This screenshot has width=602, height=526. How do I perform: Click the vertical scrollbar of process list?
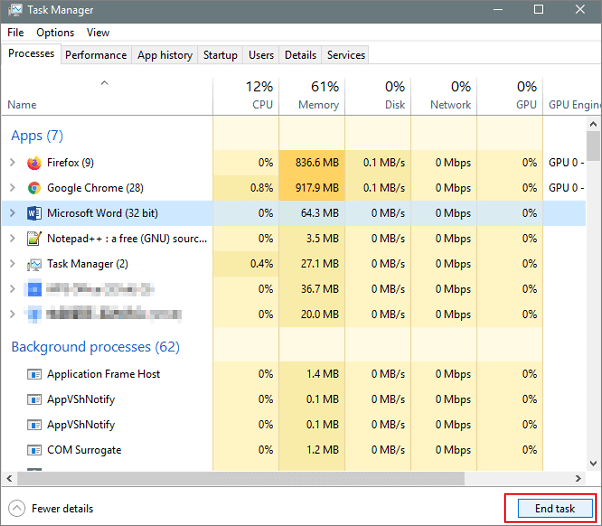593,300
